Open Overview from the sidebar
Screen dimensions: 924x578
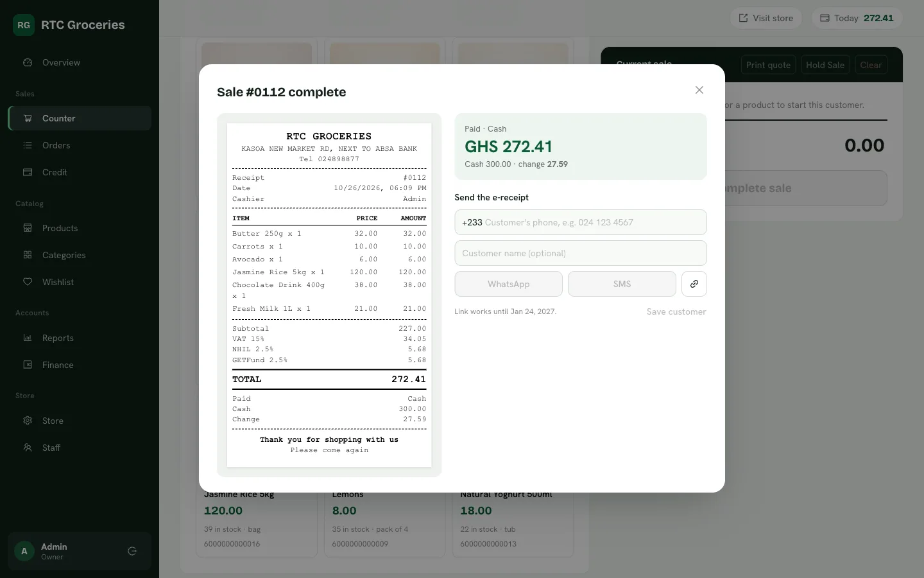[x=80, y=62]
